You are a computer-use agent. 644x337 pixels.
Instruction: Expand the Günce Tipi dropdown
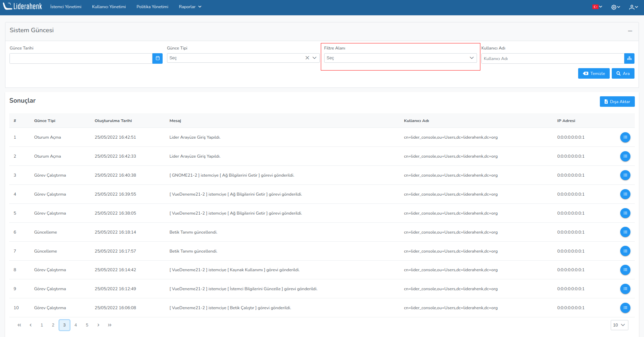coord(315,58)
